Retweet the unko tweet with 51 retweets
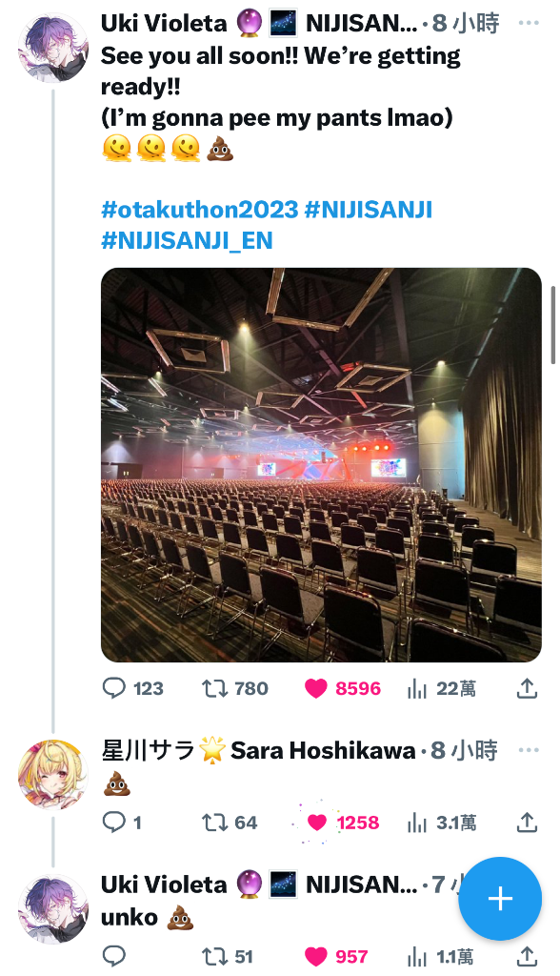The height and width of the screenshot is (976, 560). tap(227, 956)
